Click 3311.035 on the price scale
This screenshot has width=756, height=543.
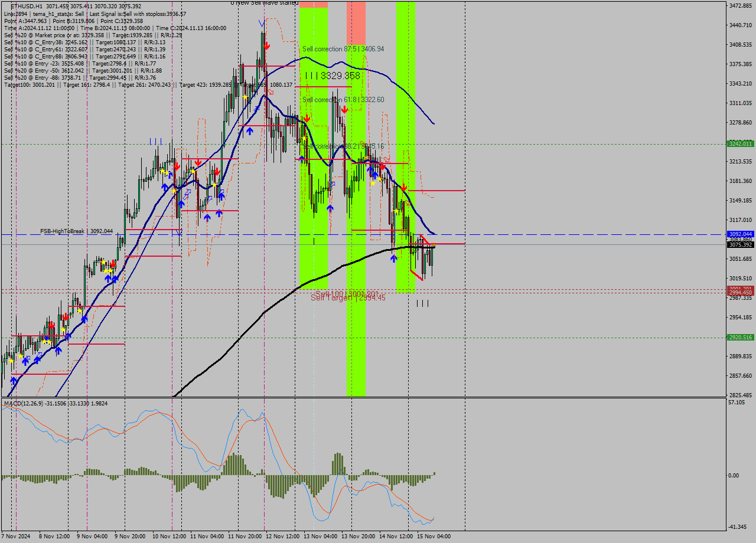point(741,103)
